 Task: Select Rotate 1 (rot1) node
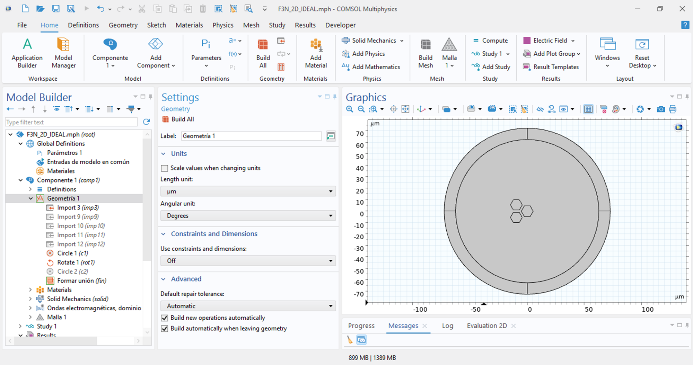[x=76, y=262]
